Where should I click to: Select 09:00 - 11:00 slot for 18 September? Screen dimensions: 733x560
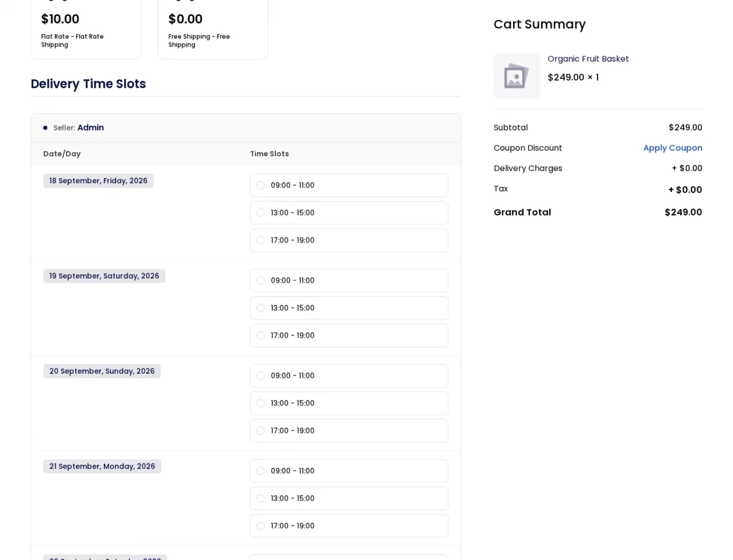[x=349, y=185]
